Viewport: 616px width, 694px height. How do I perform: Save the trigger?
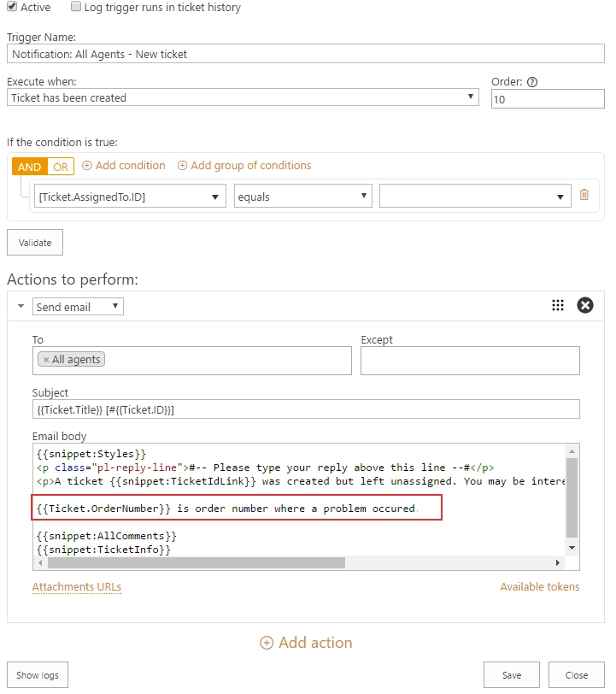coord(512,675)
